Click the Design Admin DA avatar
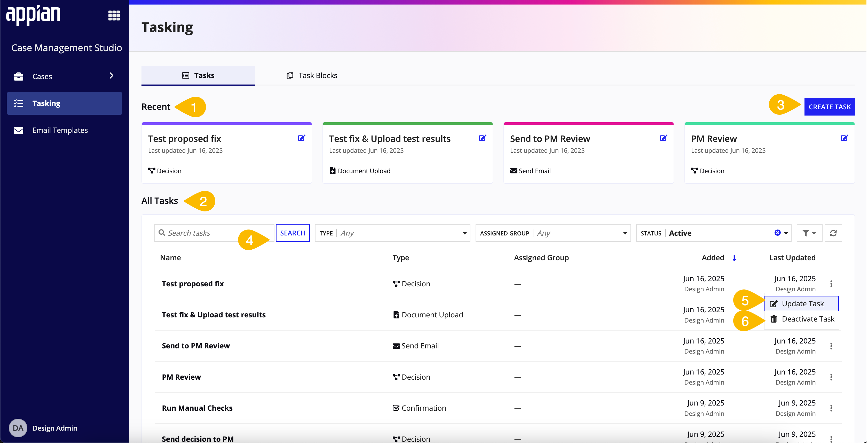868x443 pixels. pyautogui.click(x=18, y=428)
